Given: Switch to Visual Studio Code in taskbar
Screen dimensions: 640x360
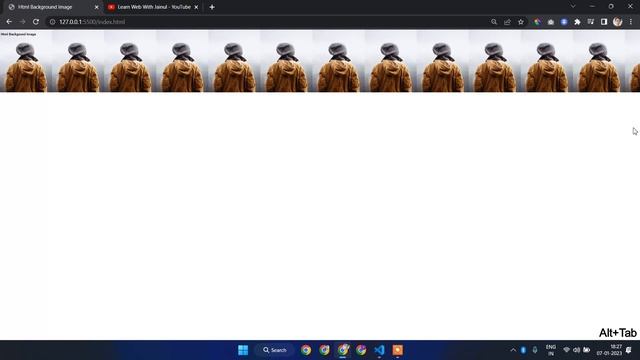Looking at the screenshot, I should point(379,350).
